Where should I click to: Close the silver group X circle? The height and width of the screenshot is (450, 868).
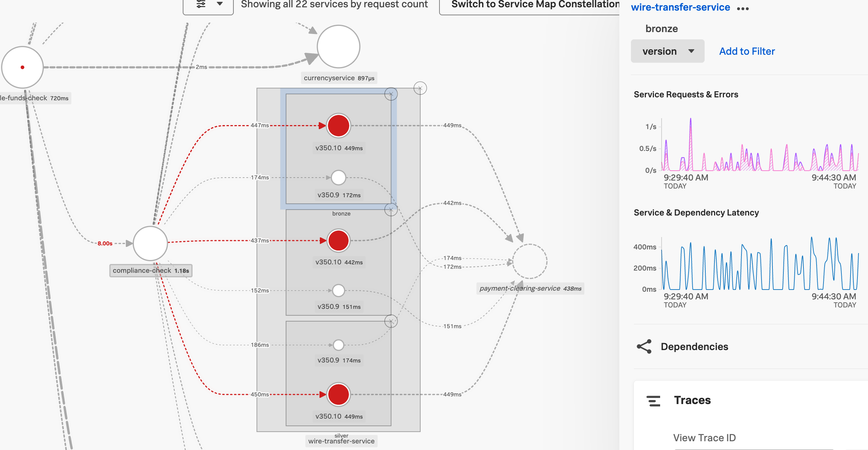(391, 322)
